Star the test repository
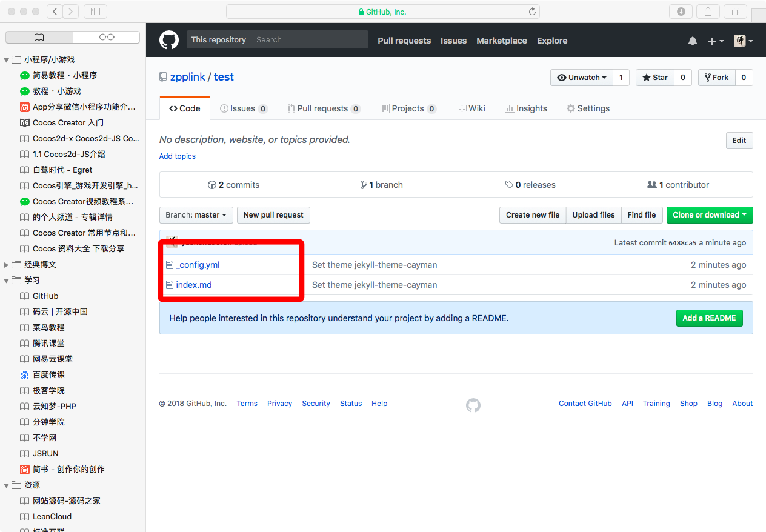Screen dimensions: 766x532 point(655,78)
